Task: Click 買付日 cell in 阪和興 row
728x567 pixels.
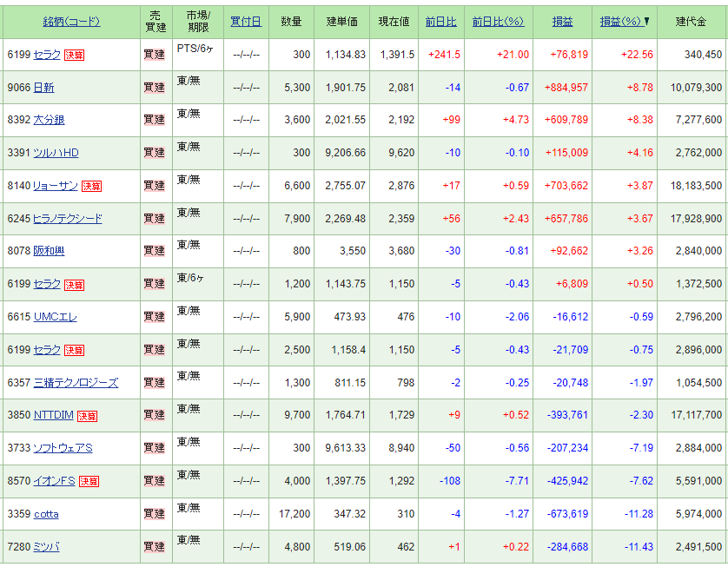Action: [246, 251]
